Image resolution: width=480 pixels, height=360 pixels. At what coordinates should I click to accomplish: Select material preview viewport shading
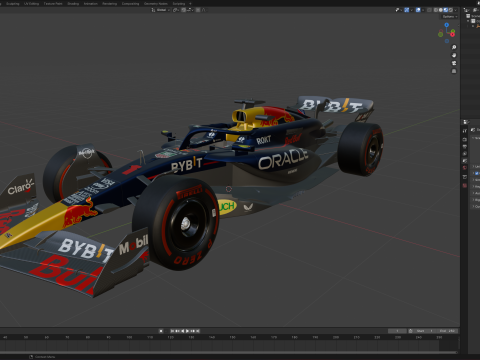[446, 10]
